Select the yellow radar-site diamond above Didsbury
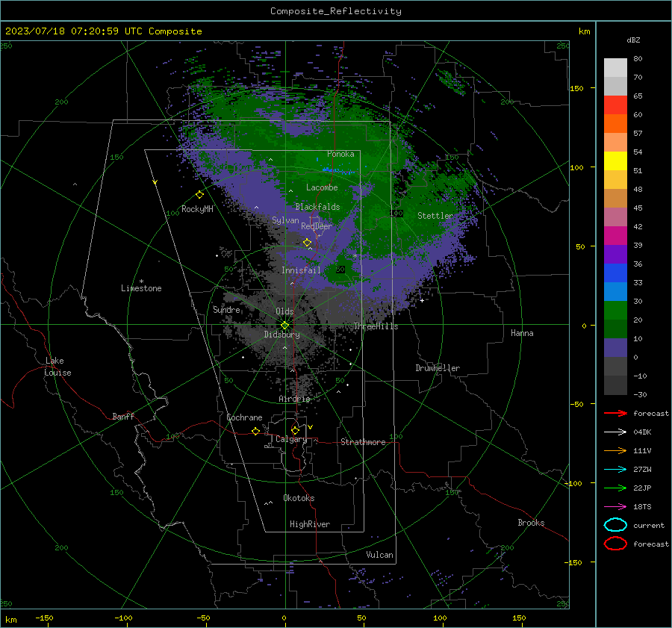Screen dimensions: 672x628 point(284,325)
